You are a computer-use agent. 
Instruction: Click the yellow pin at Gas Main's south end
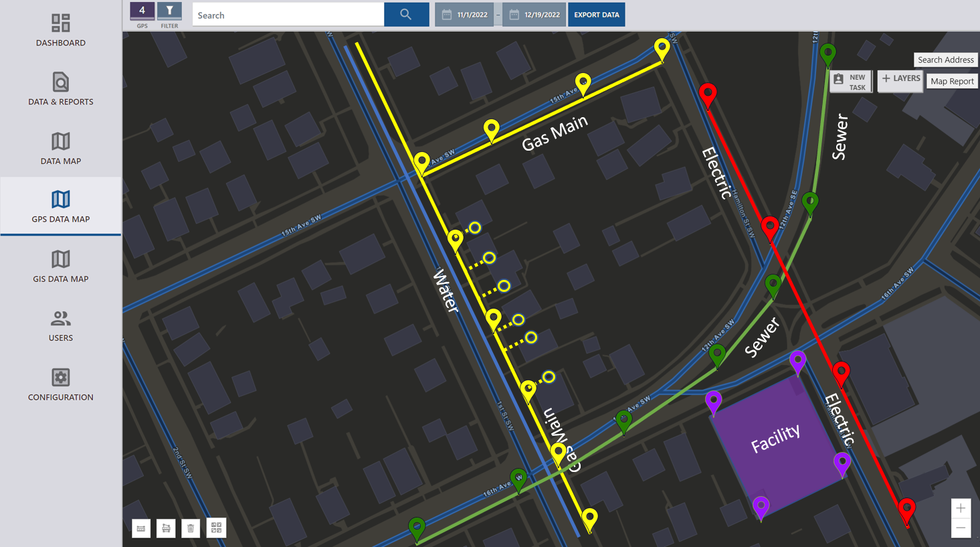(589, 519)
